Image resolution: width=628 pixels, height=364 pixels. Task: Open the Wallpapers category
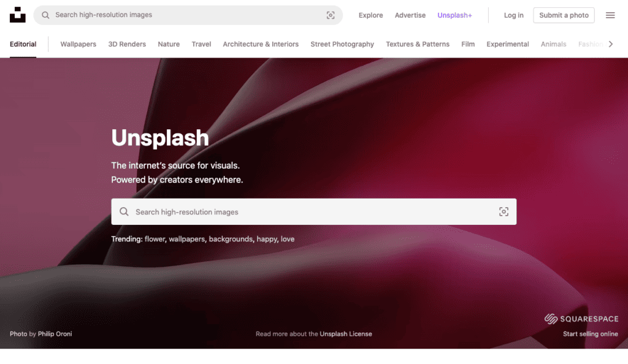tap(78, 44)
